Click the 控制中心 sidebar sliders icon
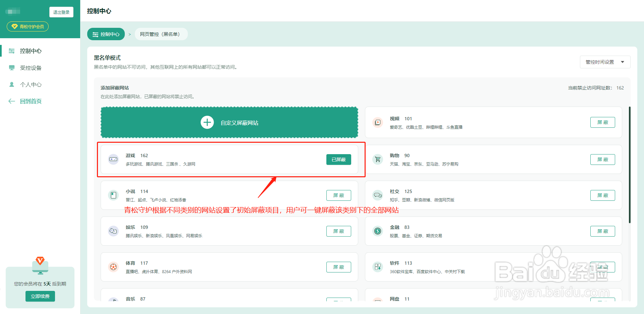The width and height of the screenshot is (644, 314). pos(12,51)
